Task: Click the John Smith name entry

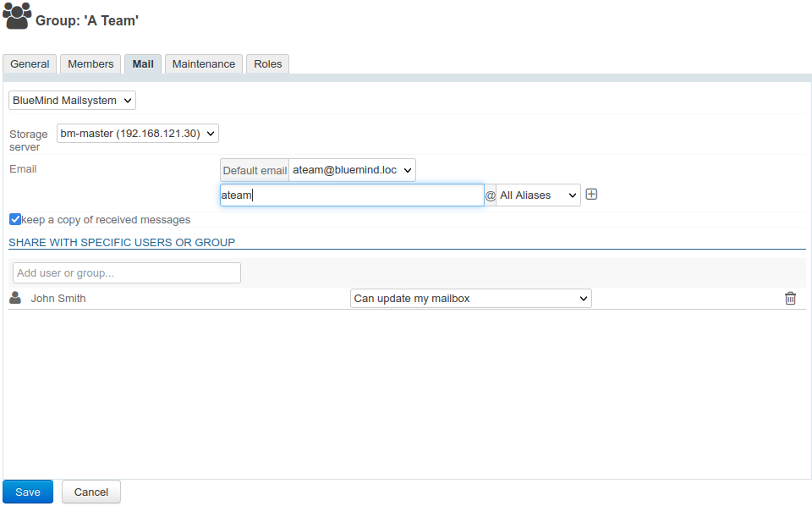Action: pyautogui.click(x=58, y=299)
